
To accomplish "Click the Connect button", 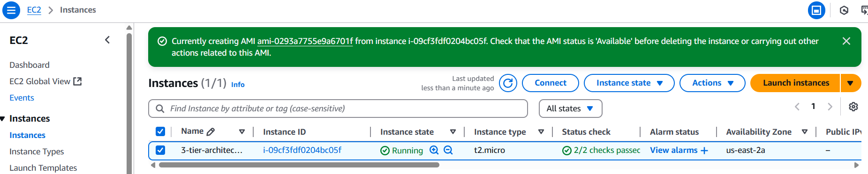I will click(551, 83).
